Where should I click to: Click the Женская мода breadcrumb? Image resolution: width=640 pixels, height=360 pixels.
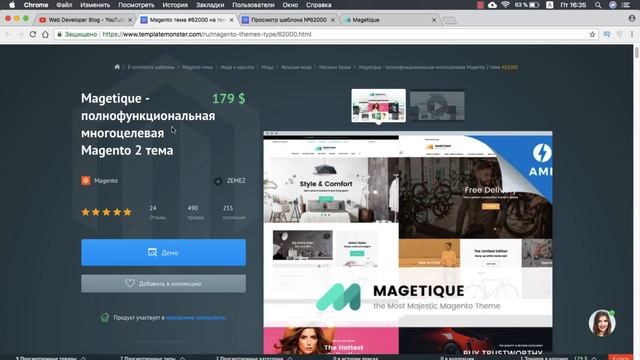pos(296,67)
